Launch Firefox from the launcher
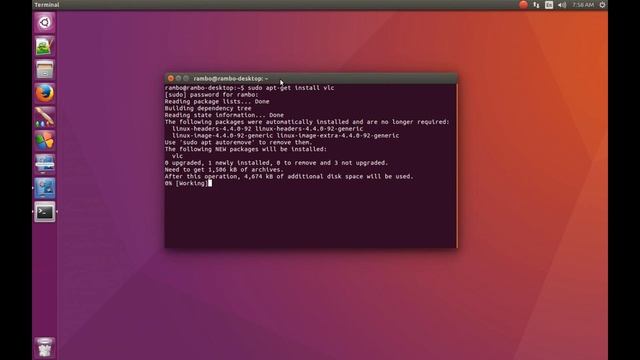This screenshot has width=640, height=360. point(44,93)
